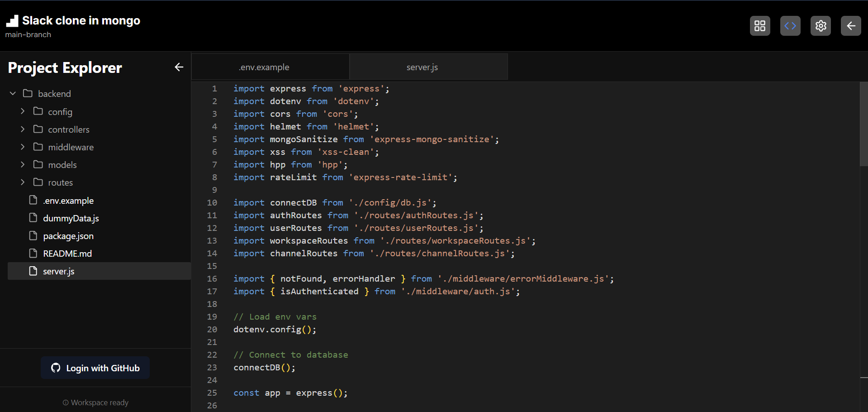The image size is (868, 412).
Task: Open the grid dashboard view icon
Action: [x=760, y=26]
